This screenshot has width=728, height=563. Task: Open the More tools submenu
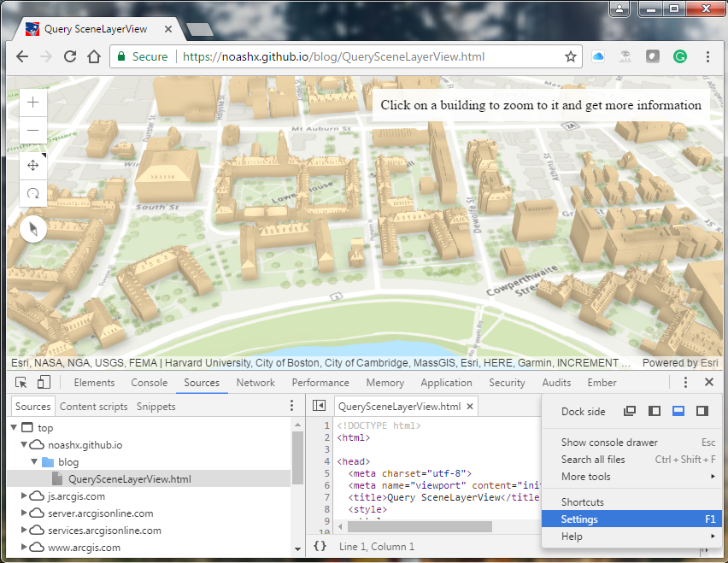pyautogui.click(x=631, y=477)
